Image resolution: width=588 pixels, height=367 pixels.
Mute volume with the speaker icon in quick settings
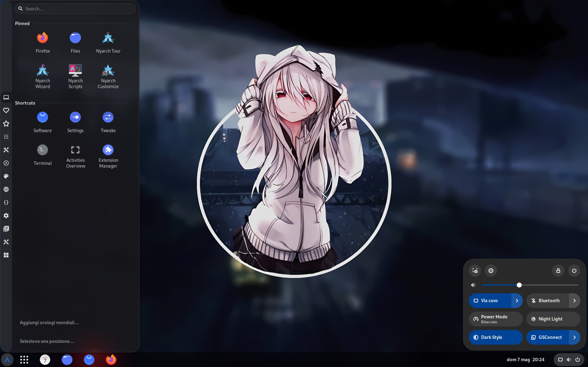coord(473,285)
